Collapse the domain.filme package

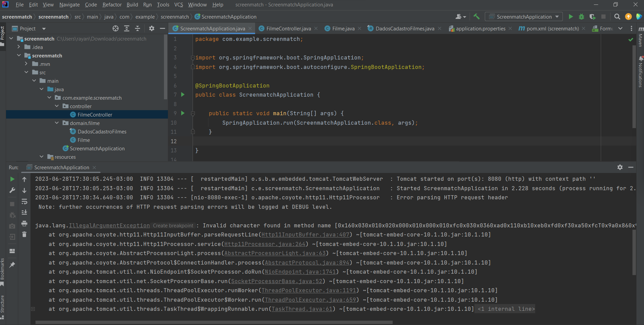click(57, 123)
